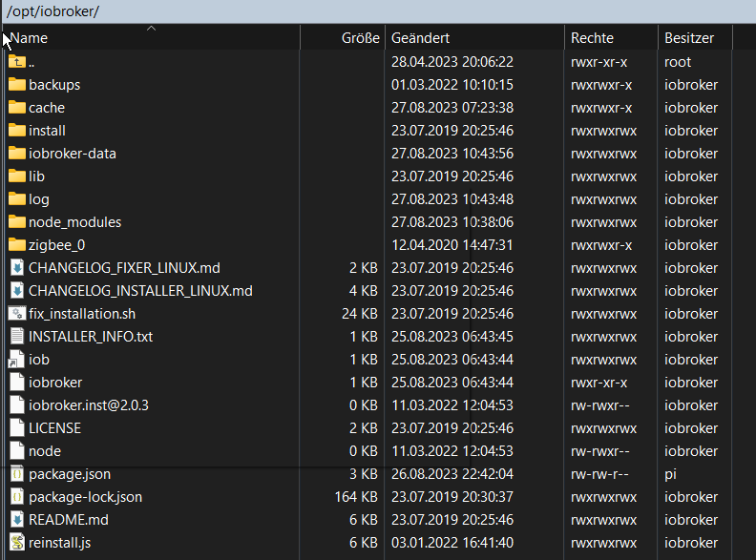Image resolution: width=756 pixels, height=560 pixels.
Task: Click the INSTALLER_INFO.txt text file icon
Action: click(x=17, y=337)
